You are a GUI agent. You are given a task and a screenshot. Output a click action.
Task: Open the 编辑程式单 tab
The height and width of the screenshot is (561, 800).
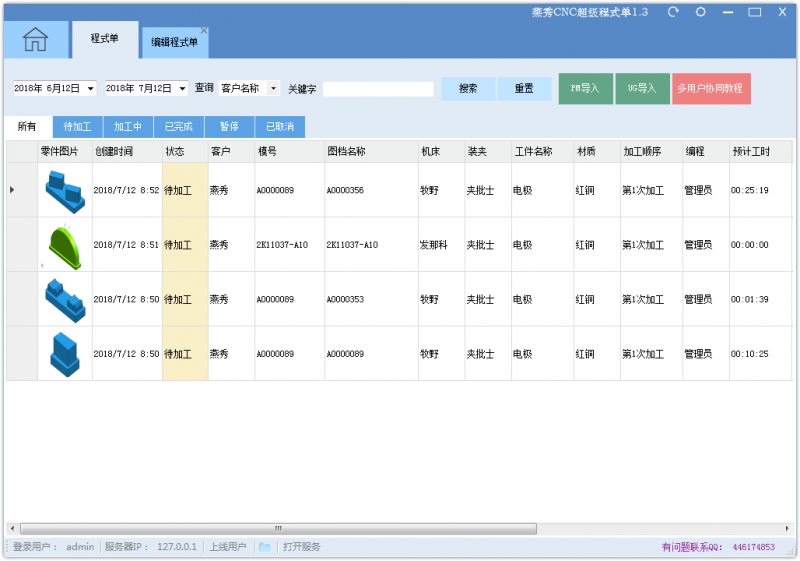pos(174,42)
